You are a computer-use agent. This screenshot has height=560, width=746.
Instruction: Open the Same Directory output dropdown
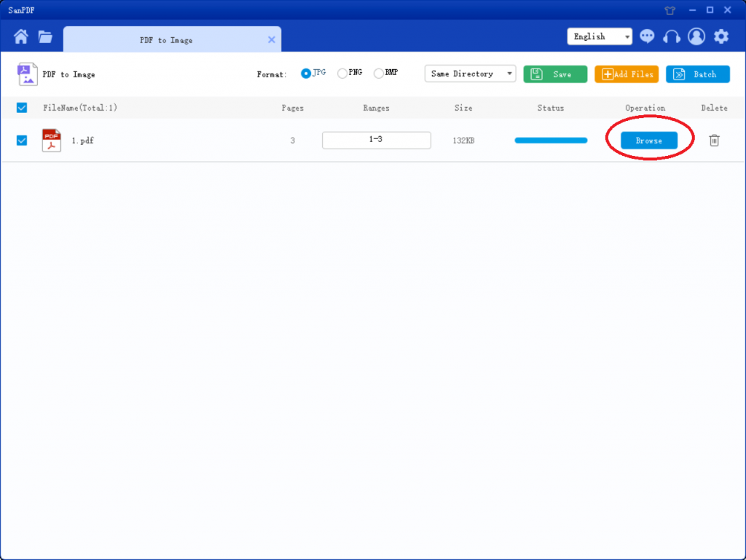(470, 74)
